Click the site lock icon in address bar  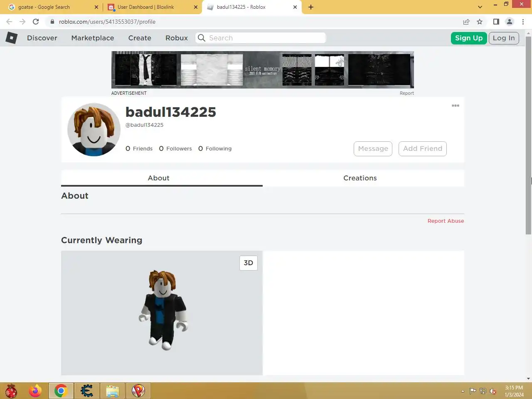pyautogui.click(x=52, y=22)
